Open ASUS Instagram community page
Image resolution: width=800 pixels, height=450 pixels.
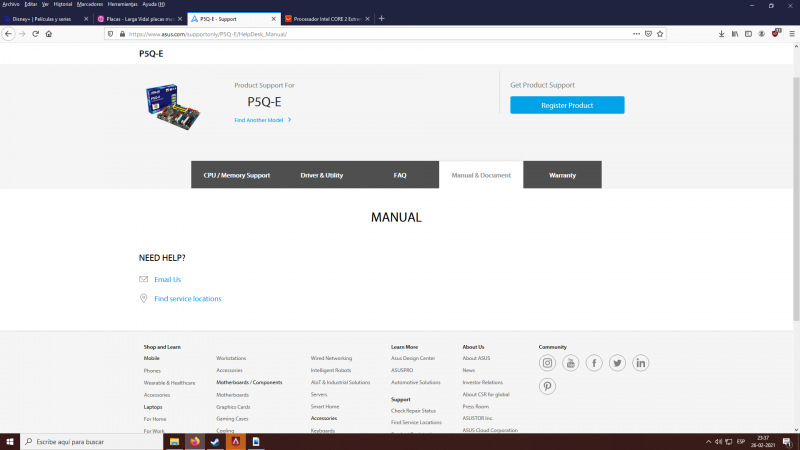point(547,363)
